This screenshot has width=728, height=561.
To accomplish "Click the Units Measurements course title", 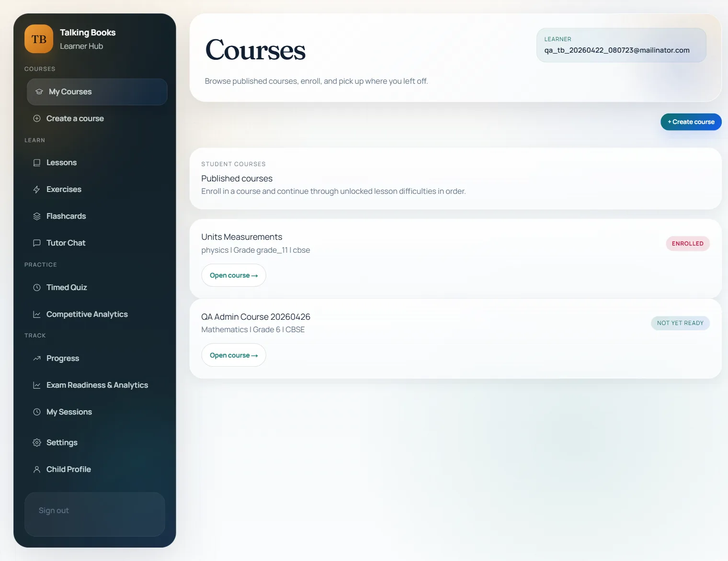I will tap(242, 237).
